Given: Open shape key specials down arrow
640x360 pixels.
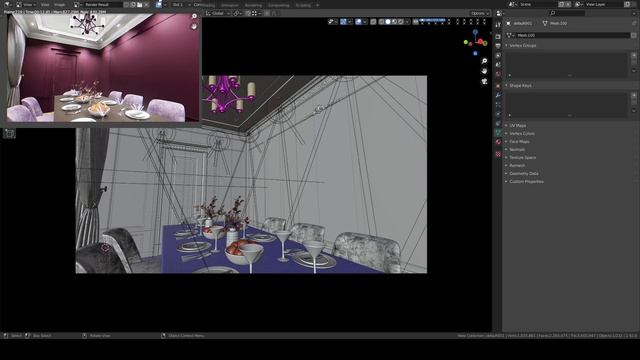Looking at the screenshot, I should (634, 111).
